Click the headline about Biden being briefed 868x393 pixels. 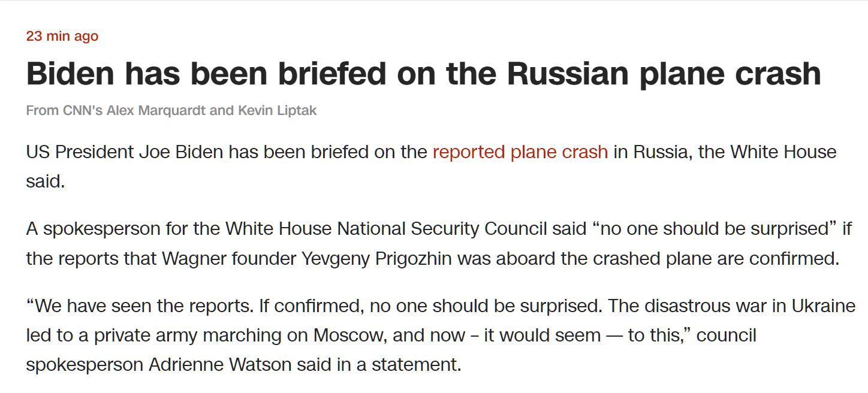coord(423,74)
